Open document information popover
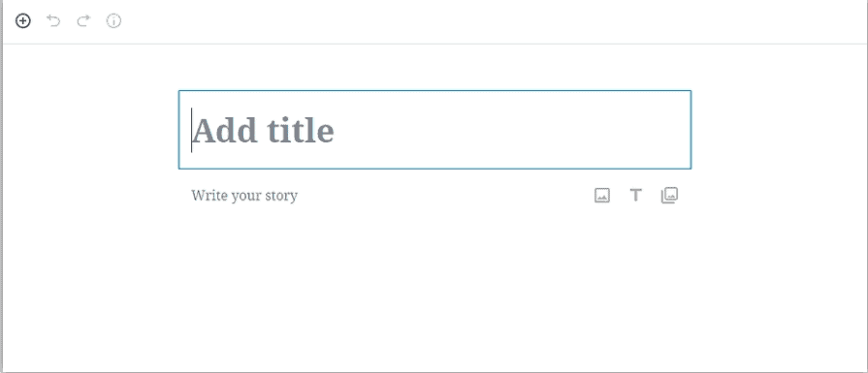 [x=113, y=21]
